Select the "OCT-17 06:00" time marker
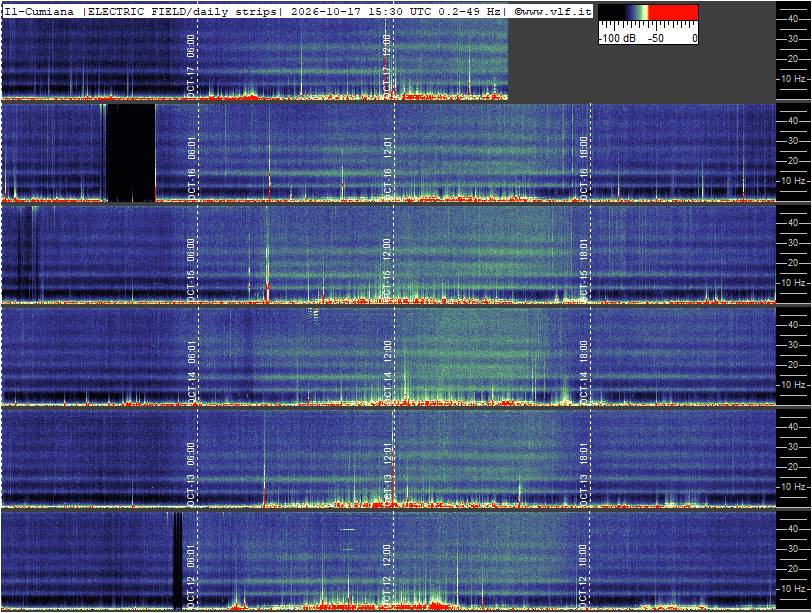 (x=191, y=66)
